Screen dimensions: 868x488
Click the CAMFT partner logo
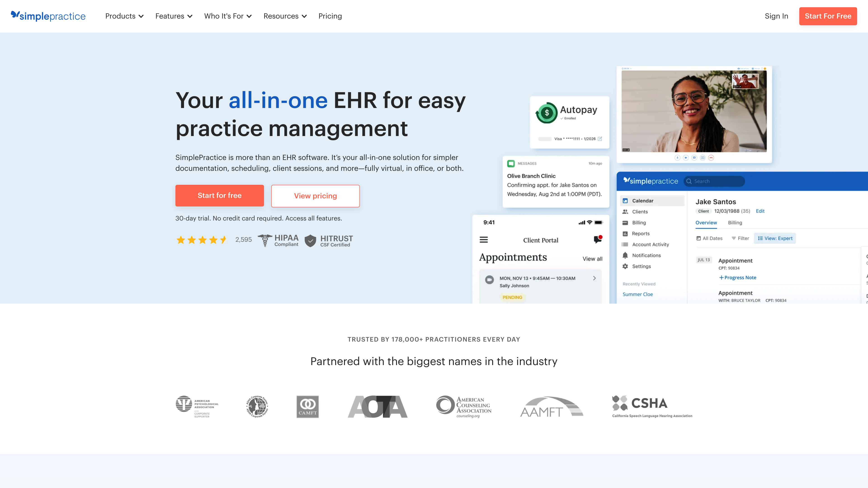click(307, 406)
